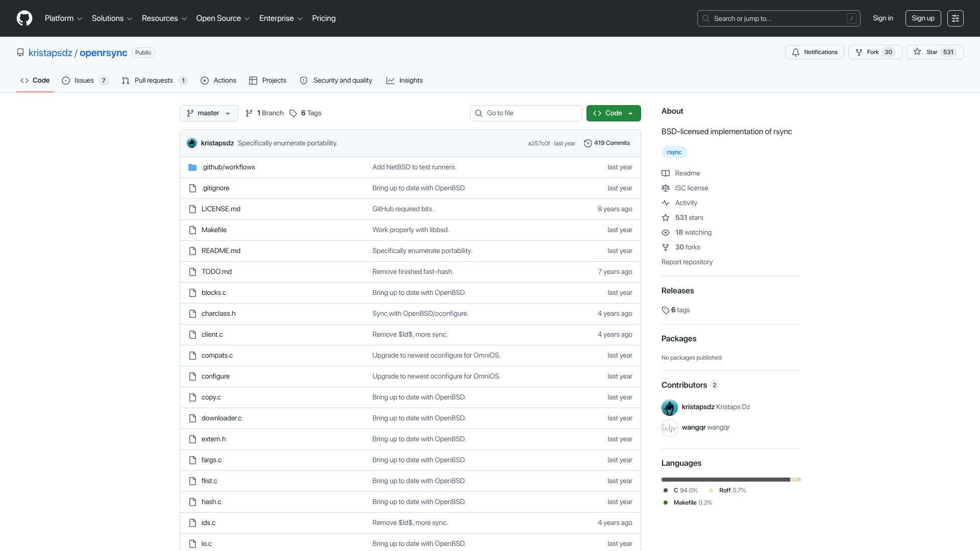Open the Pricing link
This screenshot has width=980, height=551.
(324, 18)
